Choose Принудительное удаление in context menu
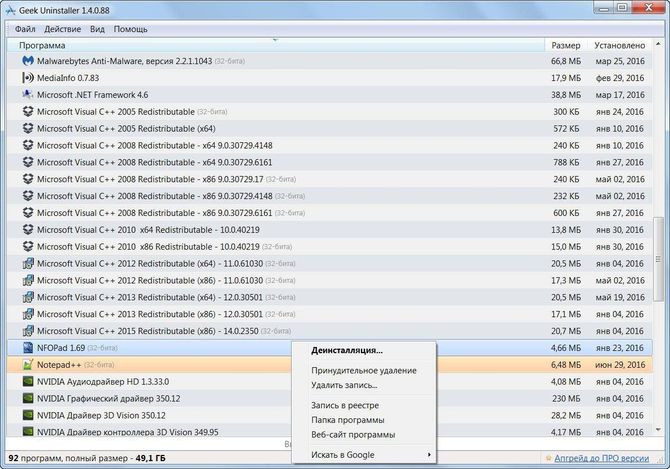The height and width of the screenshot is (469, 670). coord(364,370)
